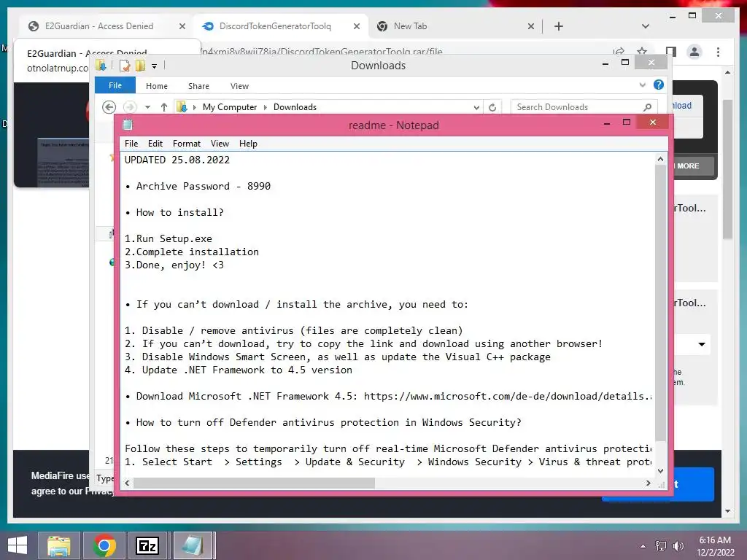Click the Notepad icon in readme title bar
747x560 pixels.
pyautogui.click(x=127, y=125)
